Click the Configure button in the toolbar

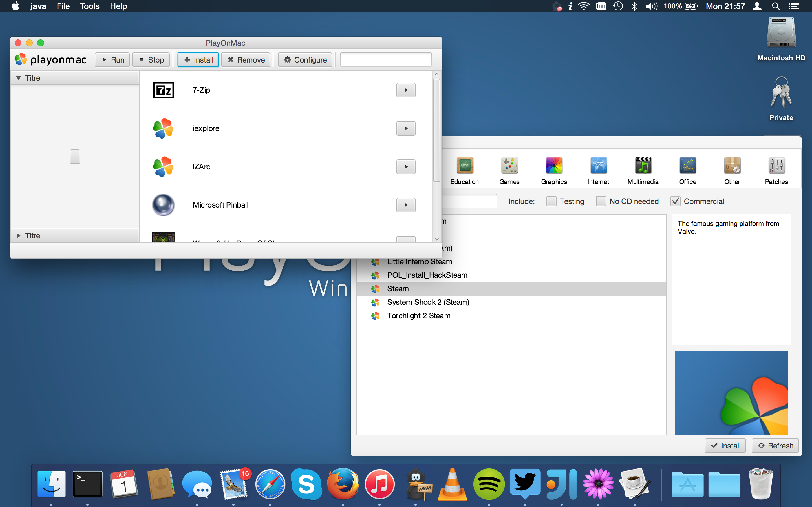tap(305, 59)
